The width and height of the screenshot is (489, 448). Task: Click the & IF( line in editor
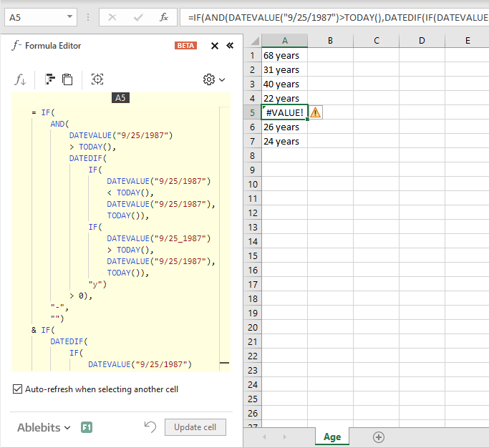pos(43,330)
